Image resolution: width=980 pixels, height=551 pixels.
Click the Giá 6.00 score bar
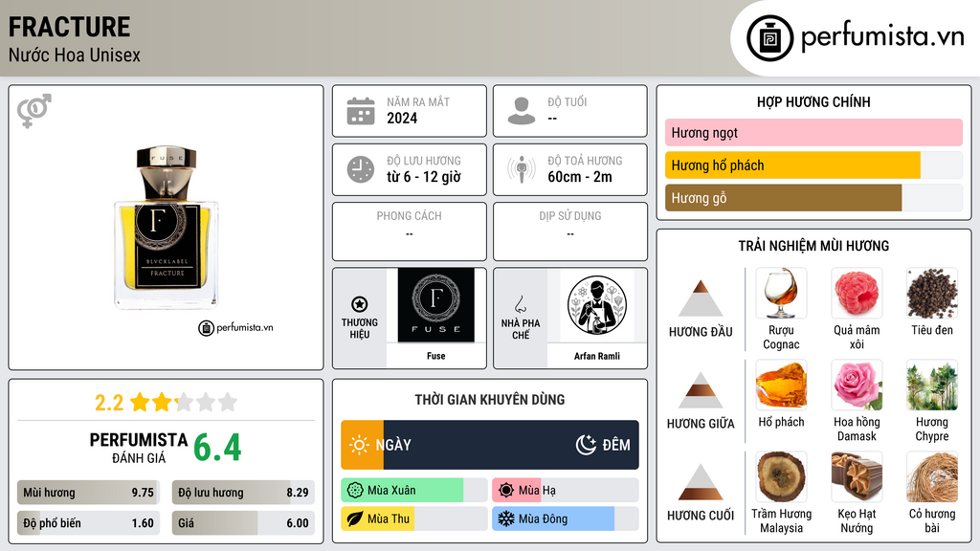(243, 523)
